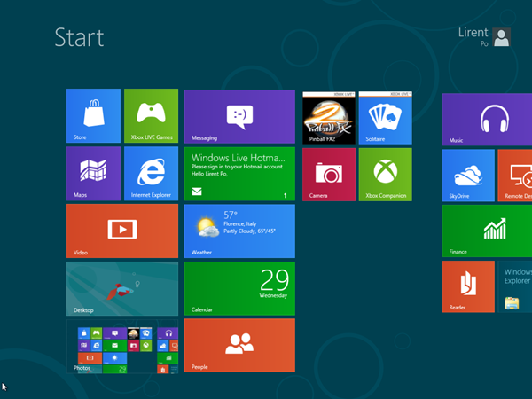Open the Camera tile
Viewport: 532px width, 399px height.
[329, 175]
